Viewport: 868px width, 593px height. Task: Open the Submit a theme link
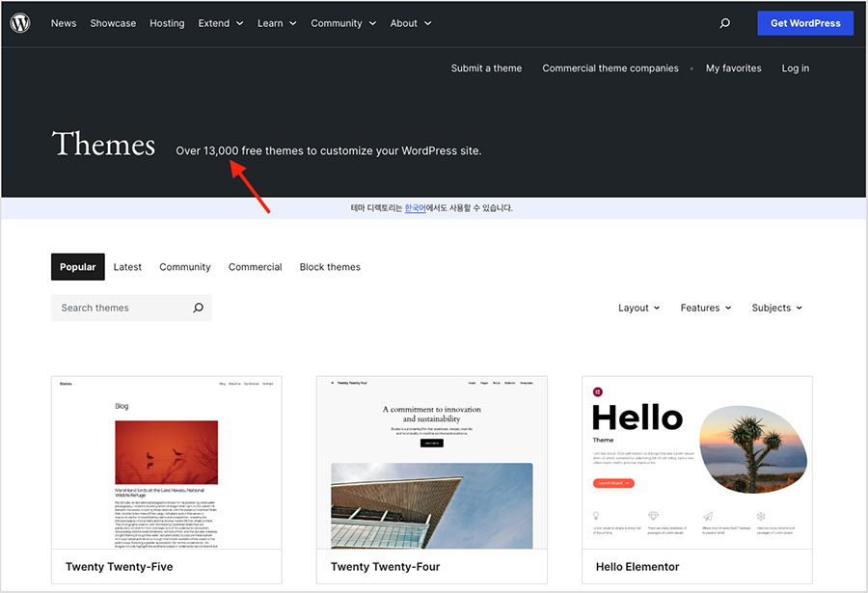click(486, 68)
